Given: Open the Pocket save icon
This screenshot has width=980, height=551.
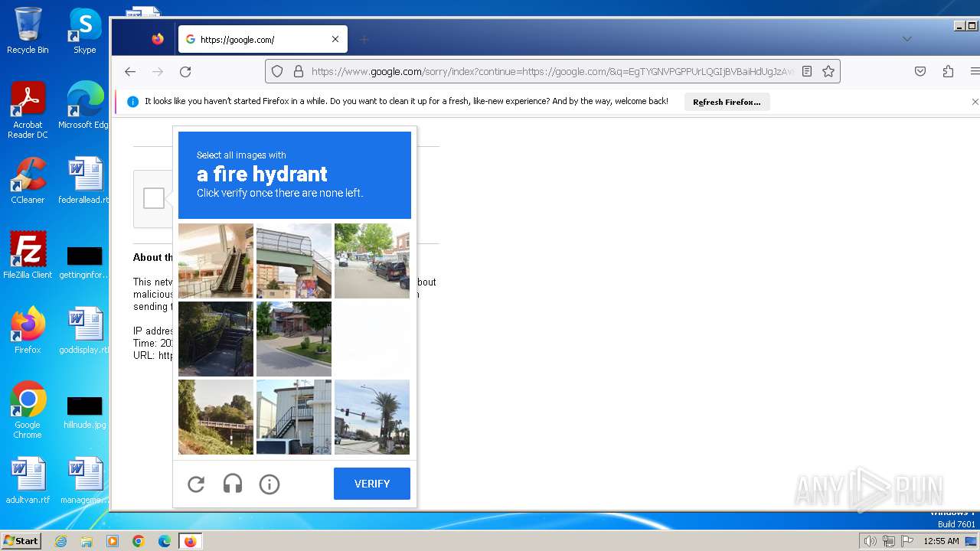Looking at the screenshot, I should tap(920, 71).
